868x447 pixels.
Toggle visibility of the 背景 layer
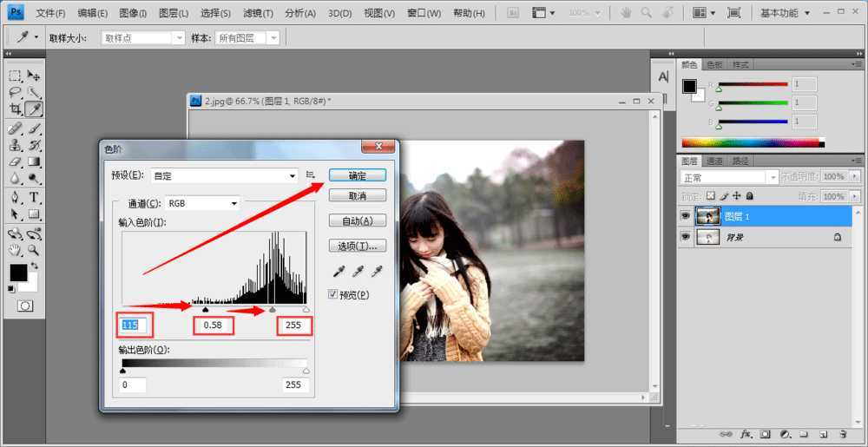686,237
